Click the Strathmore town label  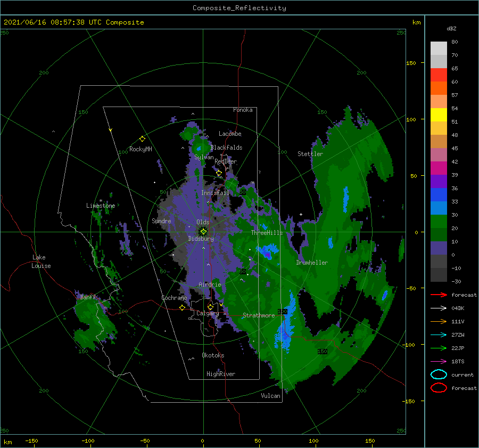pos(259,315)
